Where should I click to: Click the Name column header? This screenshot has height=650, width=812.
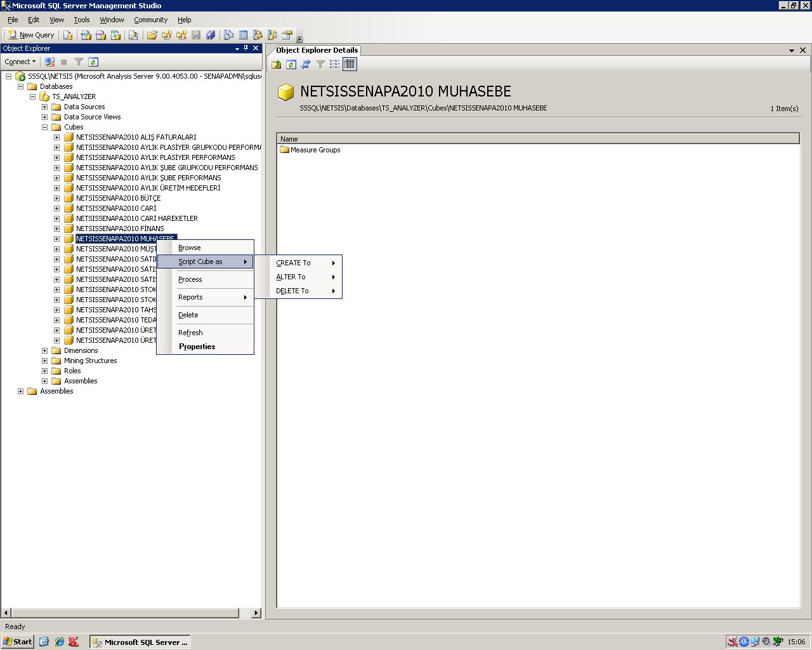tap(538, 139)
